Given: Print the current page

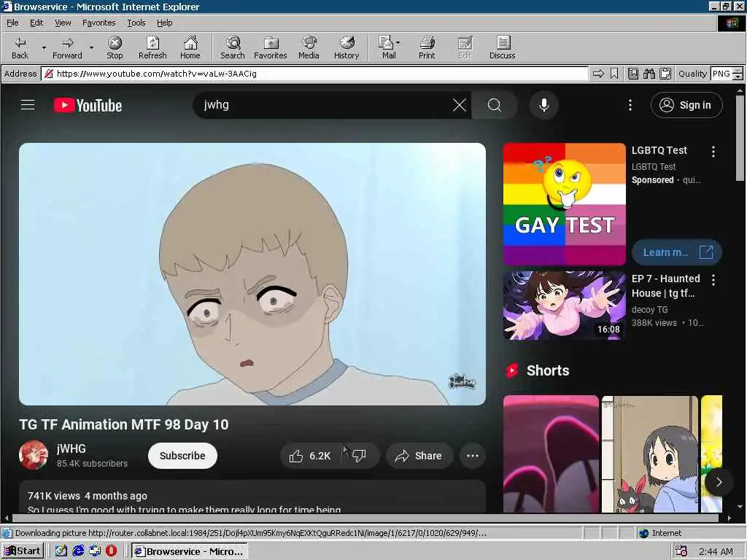Looking at the screenshot, I should click(x=427, y=47).
